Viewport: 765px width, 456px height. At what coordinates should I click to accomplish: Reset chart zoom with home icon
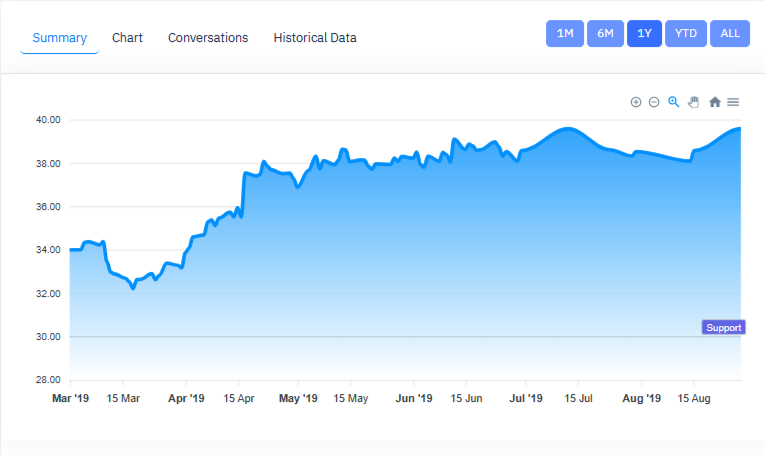tap(715, 102)
